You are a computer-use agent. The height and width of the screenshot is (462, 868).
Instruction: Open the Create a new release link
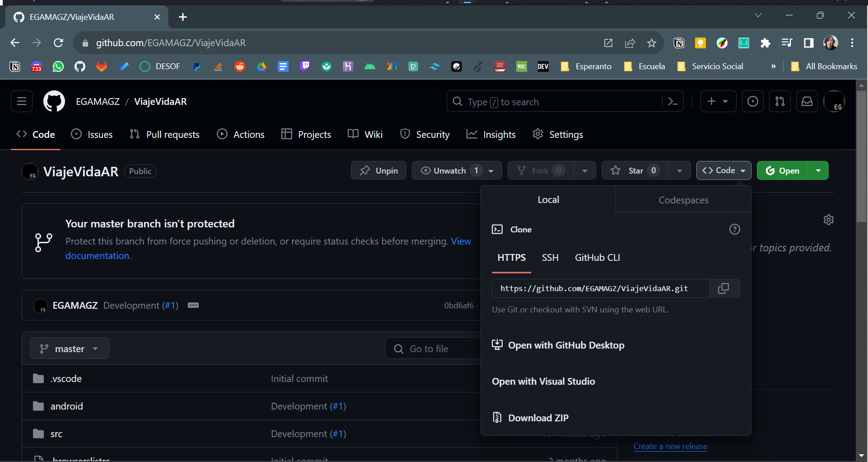point(670,446)
